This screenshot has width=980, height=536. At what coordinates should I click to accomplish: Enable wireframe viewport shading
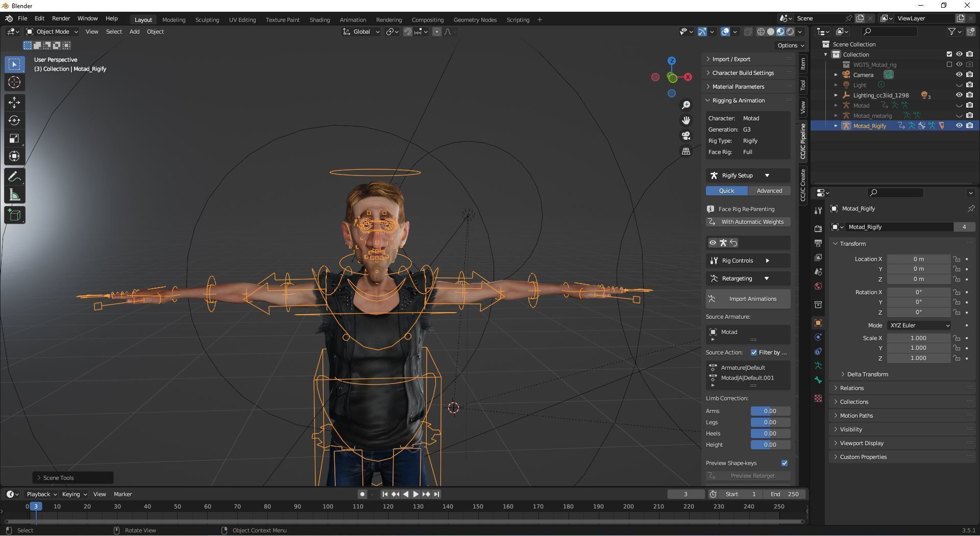click(x=761, y=32)
